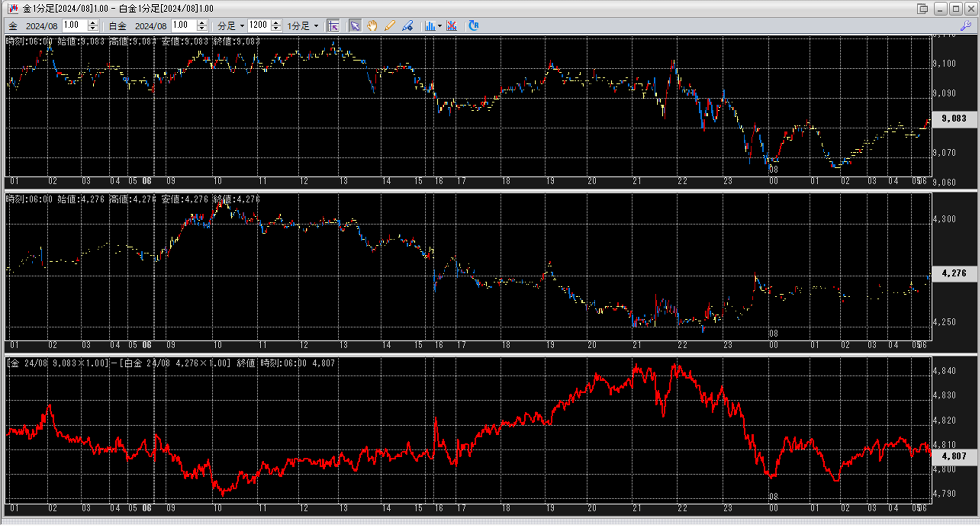Screen dimensions: 980x529
Task: Expand the indicator icon dropdown arrow
Action: (440, 26)
